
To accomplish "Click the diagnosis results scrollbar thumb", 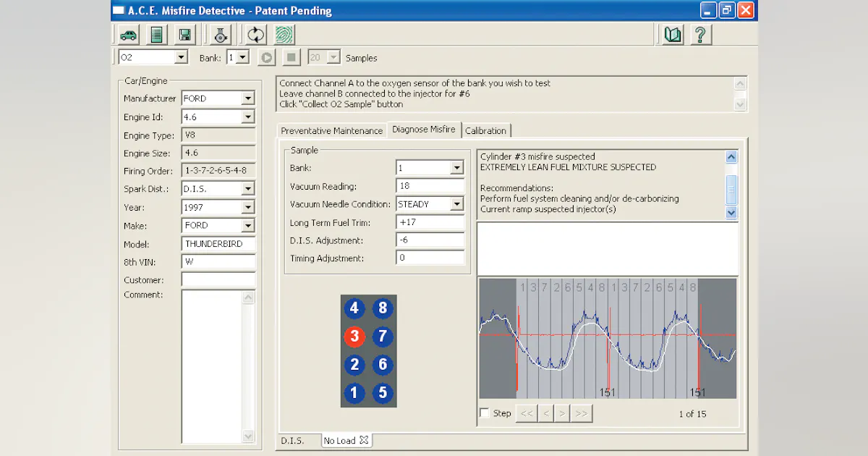I will tap(731, 189).
